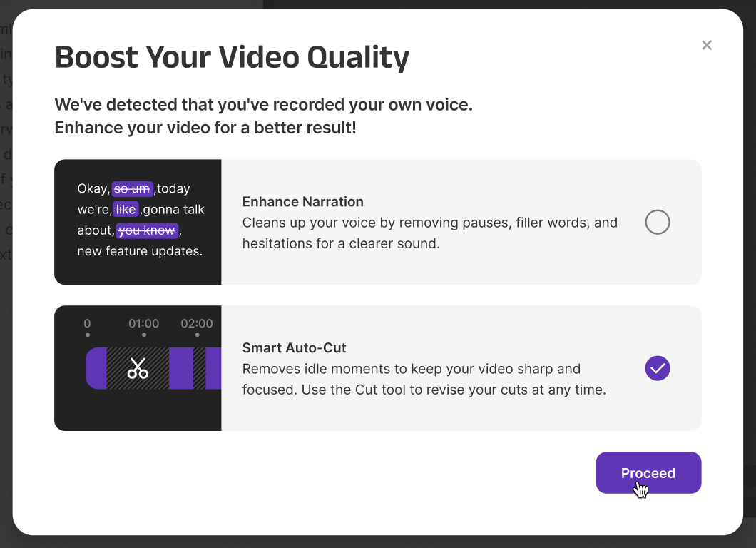Click the scissors cut icon
Screen dimensions: 756x548
pyautogui.click(x=138, y=368)
